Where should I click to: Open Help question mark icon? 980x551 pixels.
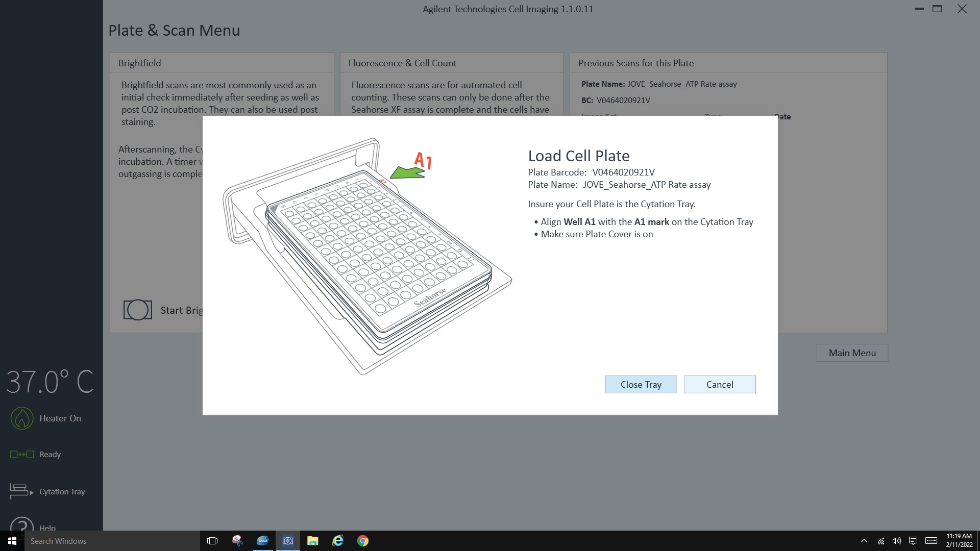pyautogui.click(x=22, y=524)
